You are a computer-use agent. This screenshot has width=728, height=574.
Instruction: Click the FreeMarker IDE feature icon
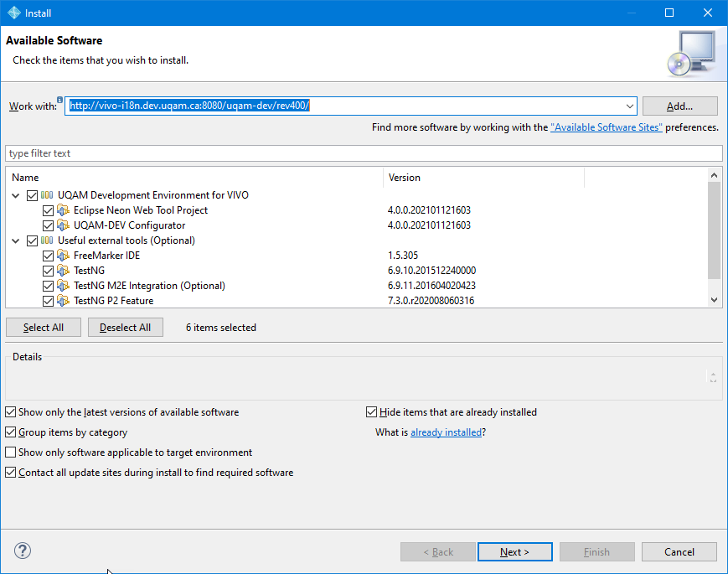[x=63, y=256]
